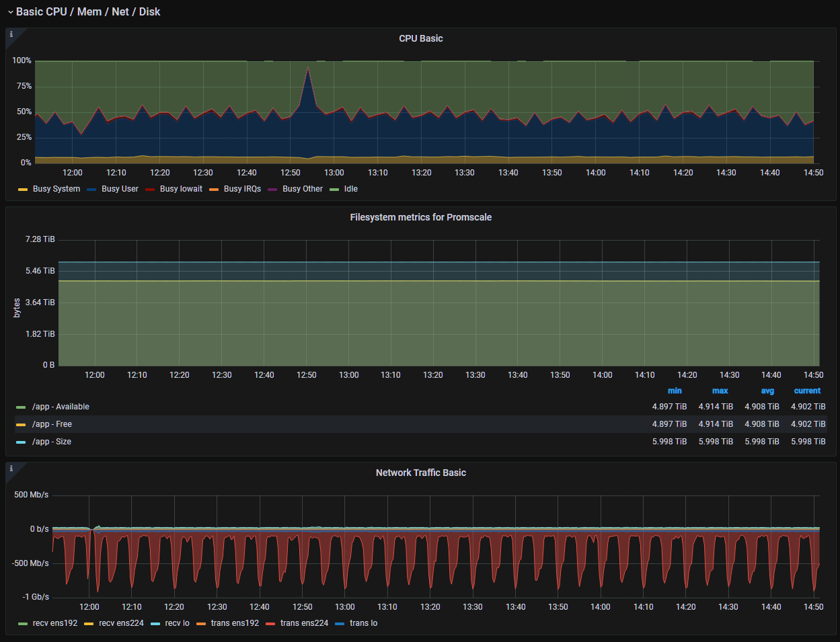This screenshot has width=840, height=642.
Task: Open the Filesystem metrics for Promscale panel menu
Action: click(421, 217)
